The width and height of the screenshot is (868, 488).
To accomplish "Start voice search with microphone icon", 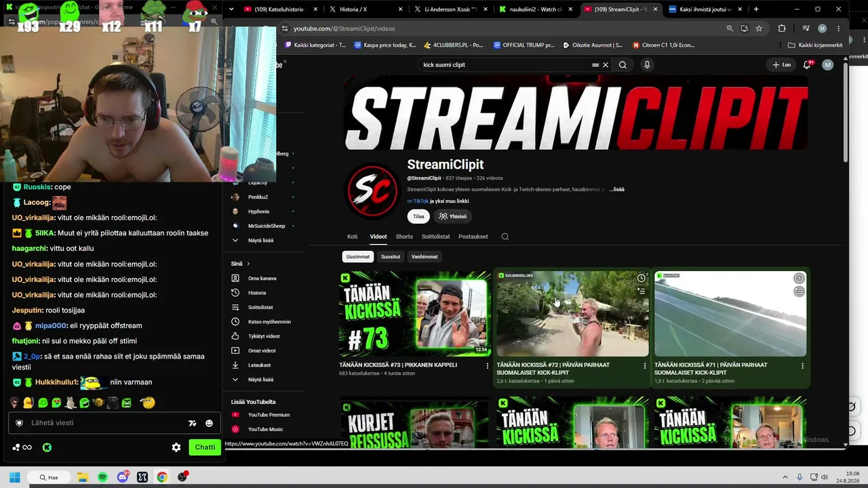I will (647, 65).
